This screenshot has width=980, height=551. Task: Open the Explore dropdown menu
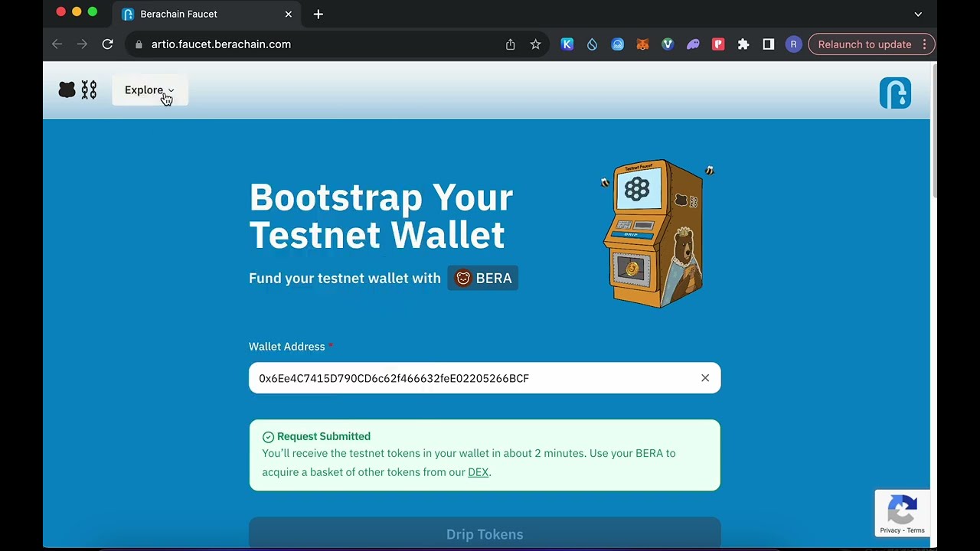click(149, 90)
